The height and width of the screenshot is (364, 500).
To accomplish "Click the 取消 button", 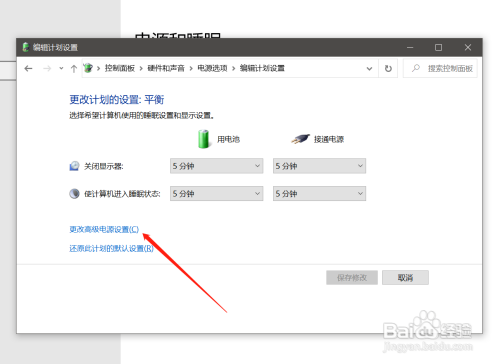I will 405,277.
